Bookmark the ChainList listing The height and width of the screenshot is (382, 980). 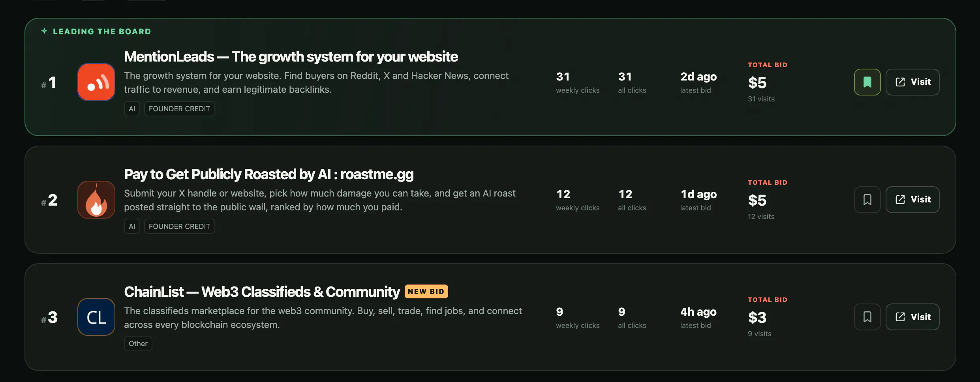(x=867, y=317)
